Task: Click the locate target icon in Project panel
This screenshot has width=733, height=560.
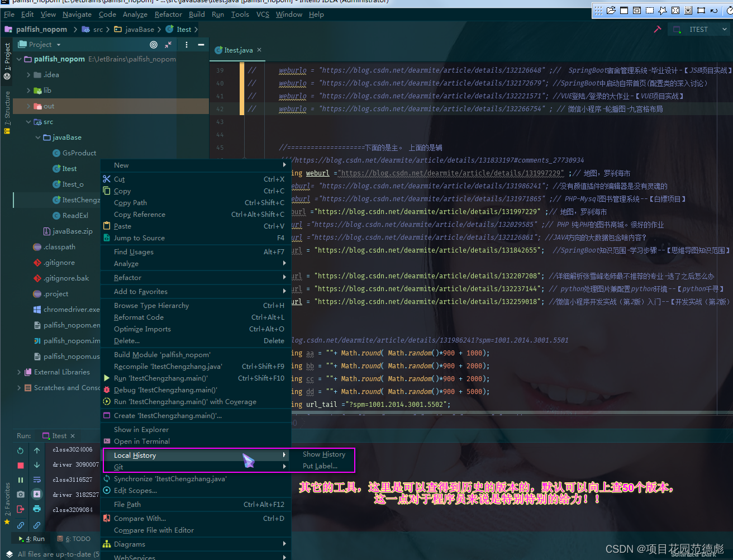Action: (154, 45)
